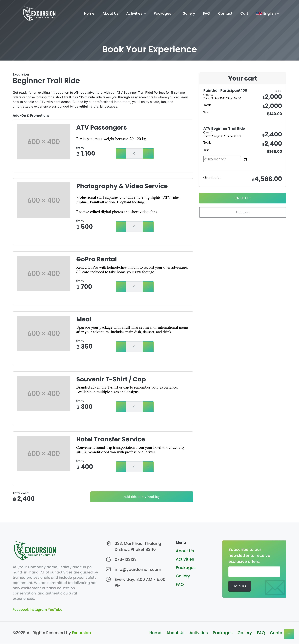Decrease GoPro Rental quantity with minus

(x=121, y=287)
